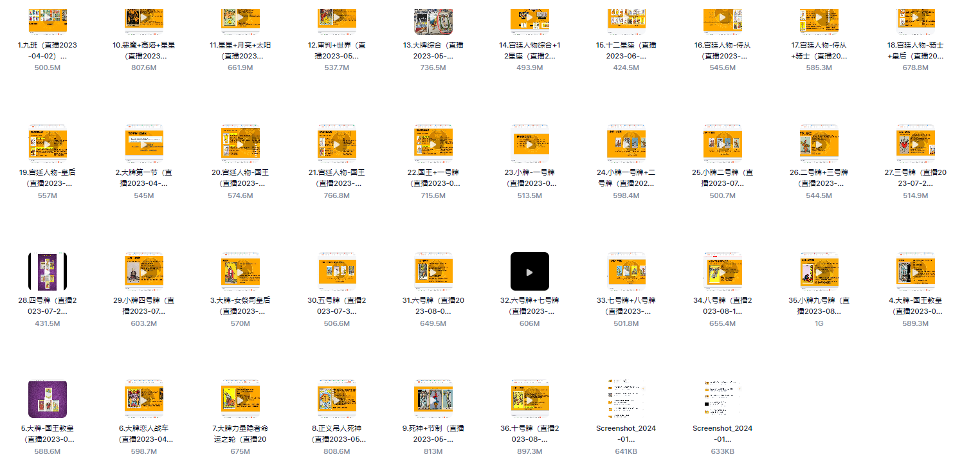Open the 20.宫廷人物-国王 video thumbnail
This screenshot has height=461, width=980.
click(240, 143)
